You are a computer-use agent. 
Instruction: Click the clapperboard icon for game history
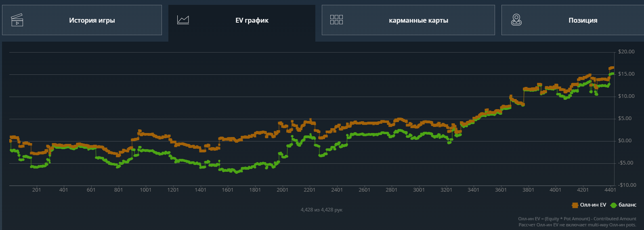pos(17,20)
